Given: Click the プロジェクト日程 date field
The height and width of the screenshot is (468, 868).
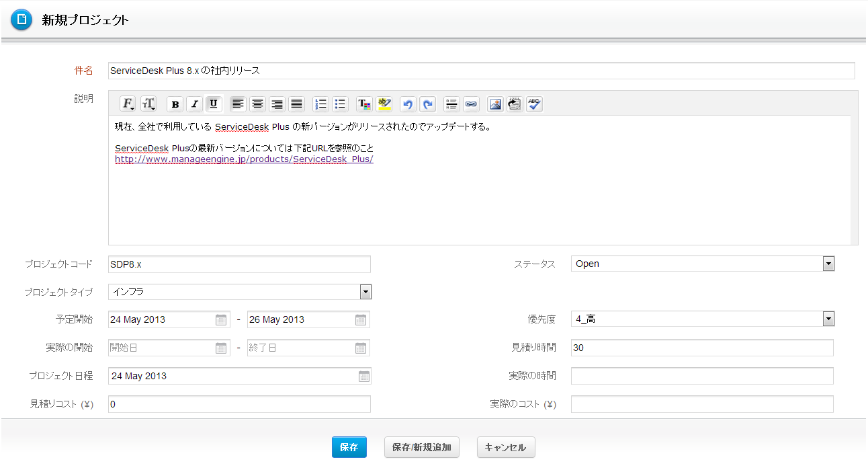Looking at the screenshot, I should tap(239, 377).
